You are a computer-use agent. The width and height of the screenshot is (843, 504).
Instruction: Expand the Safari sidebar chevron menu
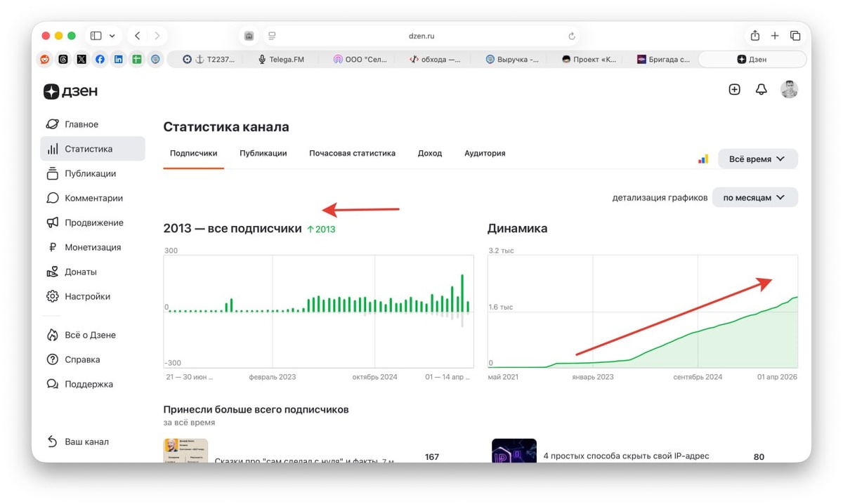click(112, 36)
